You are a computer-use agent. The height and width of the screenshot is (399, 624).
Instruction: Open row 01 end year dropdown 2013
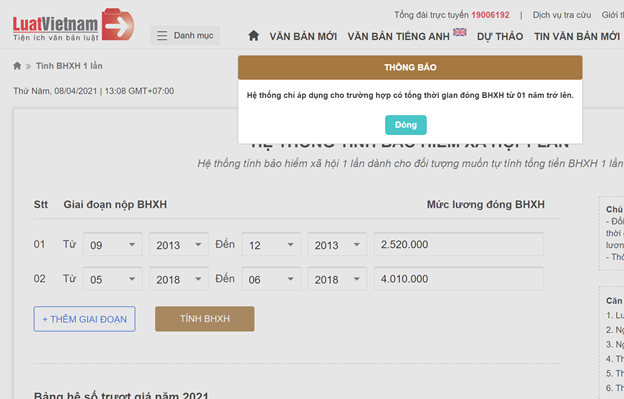[x=337, y=244]
